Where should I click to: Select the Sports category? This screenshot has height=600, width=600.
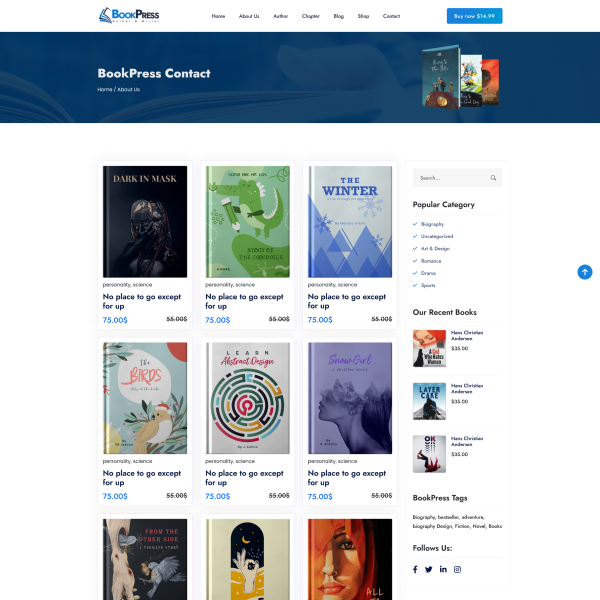[x=428, y=285]
